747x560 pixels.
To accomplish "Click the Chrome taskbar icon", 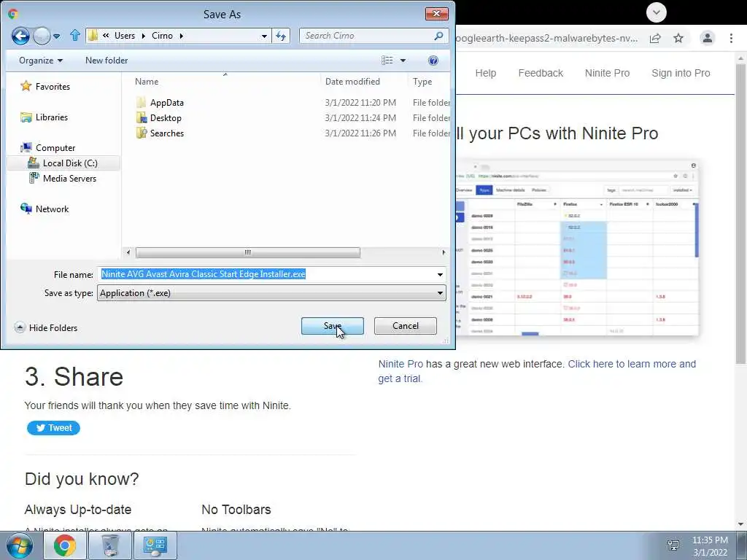I will [65, 545].
